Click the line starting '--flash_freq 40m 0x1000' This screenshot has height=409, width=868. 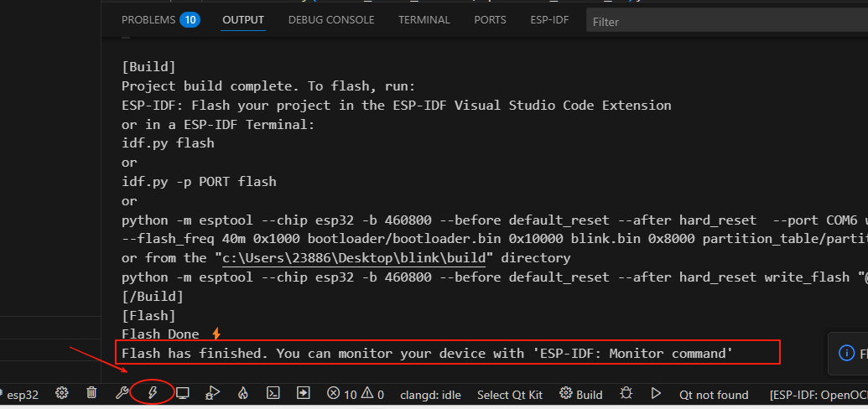point(495,239)
